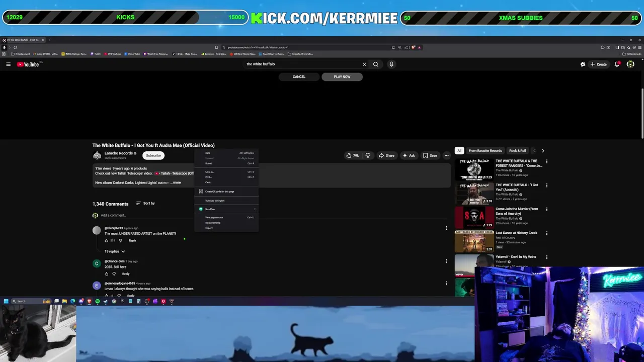Open 'Come Join the Murder' thumbnail

pyautogui.click(x=474, y=217)
